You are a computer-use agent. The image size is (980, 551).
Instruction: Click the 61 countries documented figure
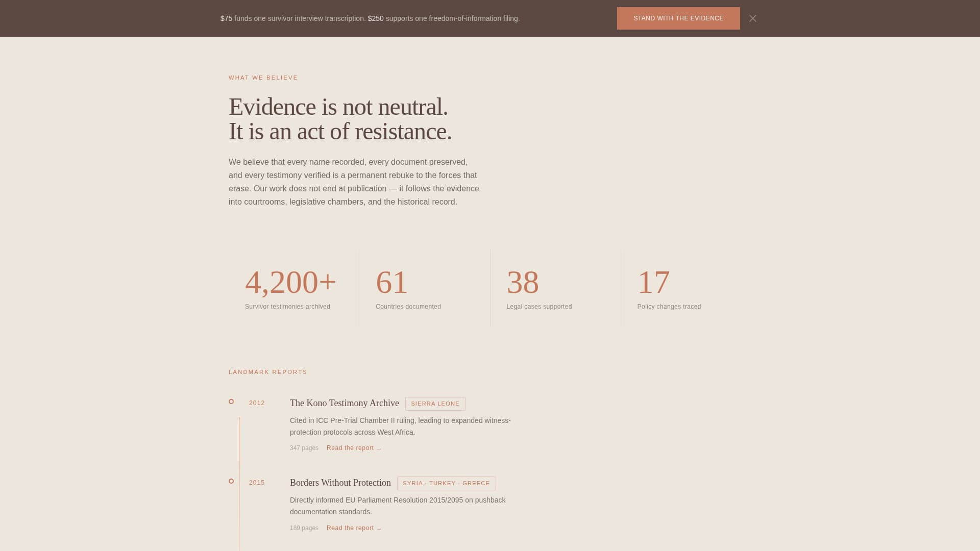coord(391,282)
